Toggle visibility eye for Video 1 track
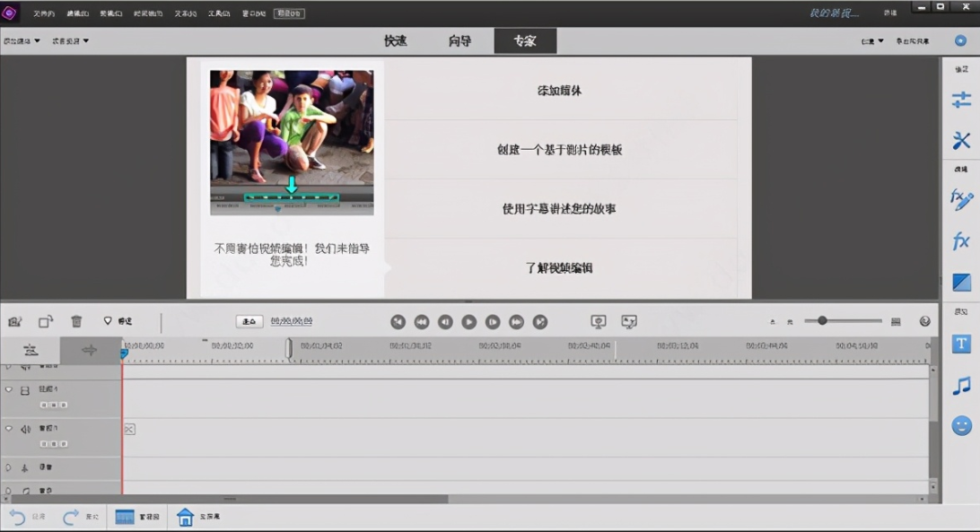Screen dimensions: 980x532 point(9,390)
